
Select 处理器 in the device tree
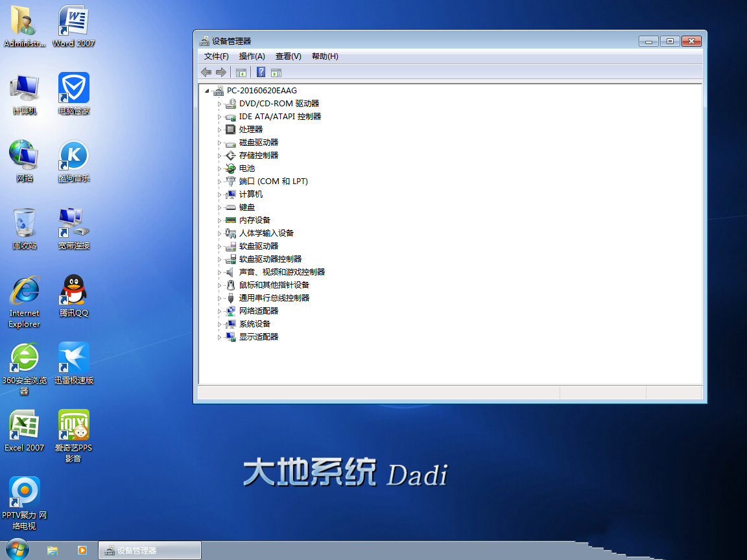click(250, 130)
